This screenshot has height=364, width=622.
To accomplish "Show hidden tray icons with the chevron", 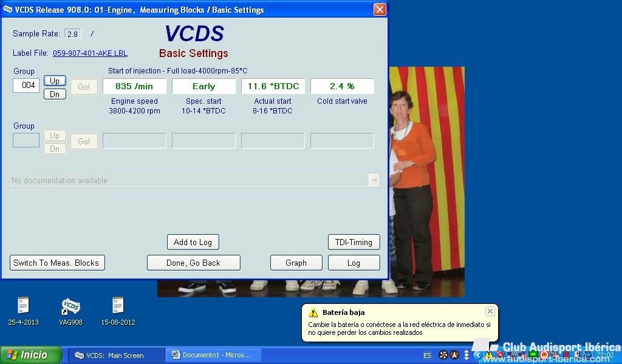I will (x=478, y=356).
